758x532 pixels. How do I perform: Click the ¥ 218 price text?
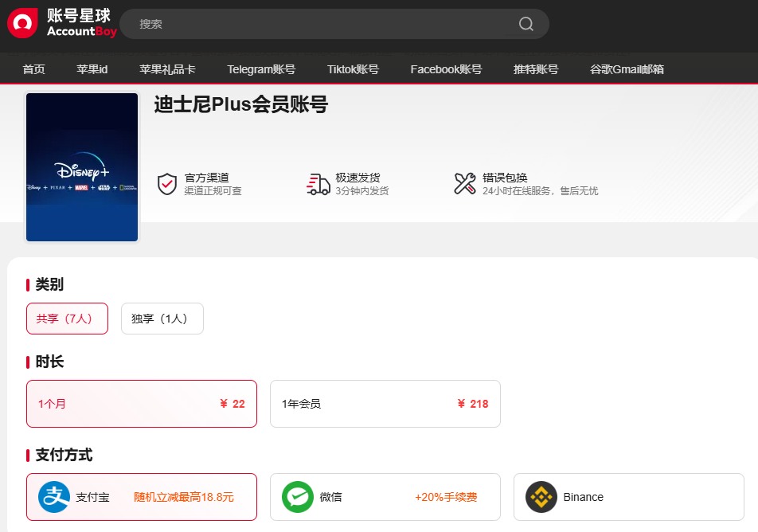(473, 404)
